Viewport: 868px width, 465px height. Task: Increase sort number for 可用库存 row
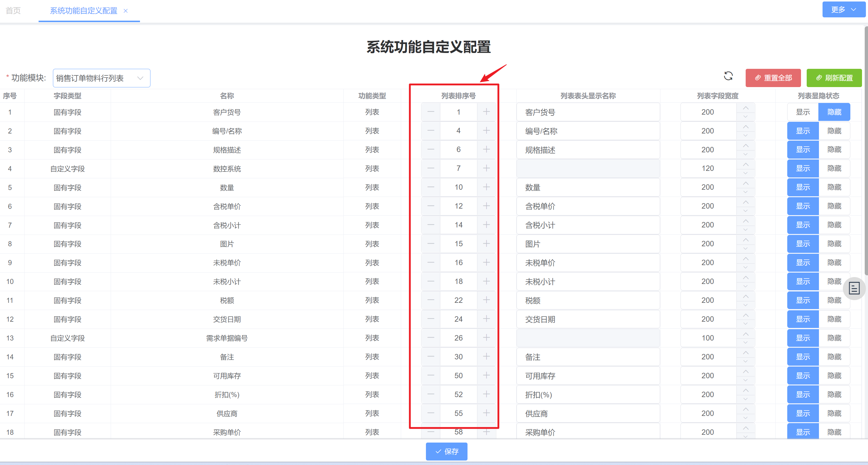coord(486,376)
